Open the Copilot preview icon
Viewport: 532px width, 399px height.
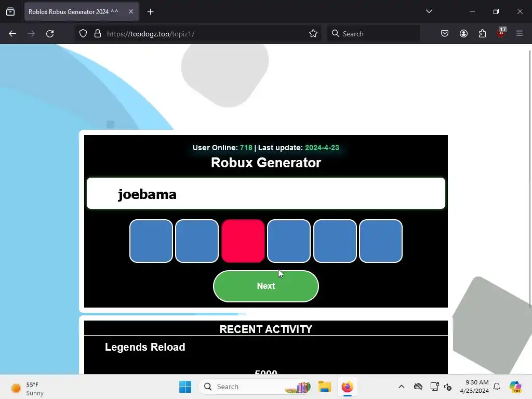pyautogui.click(x=515, y=387)
